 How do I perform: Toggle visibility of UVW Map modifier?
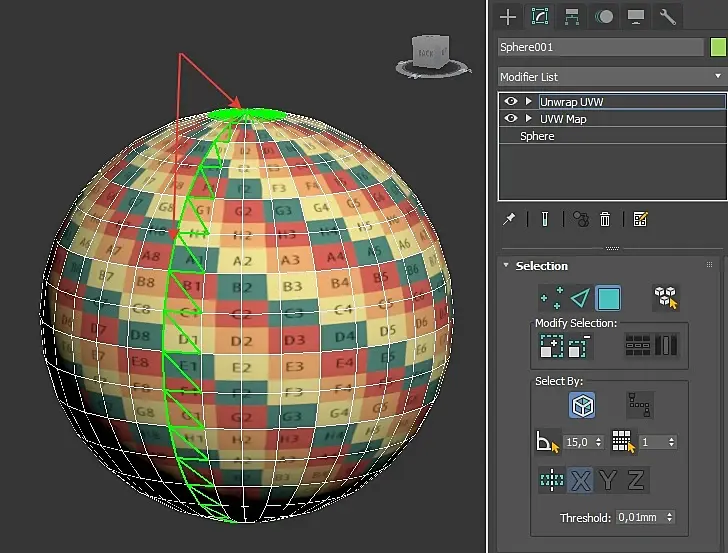coord(511,119)
